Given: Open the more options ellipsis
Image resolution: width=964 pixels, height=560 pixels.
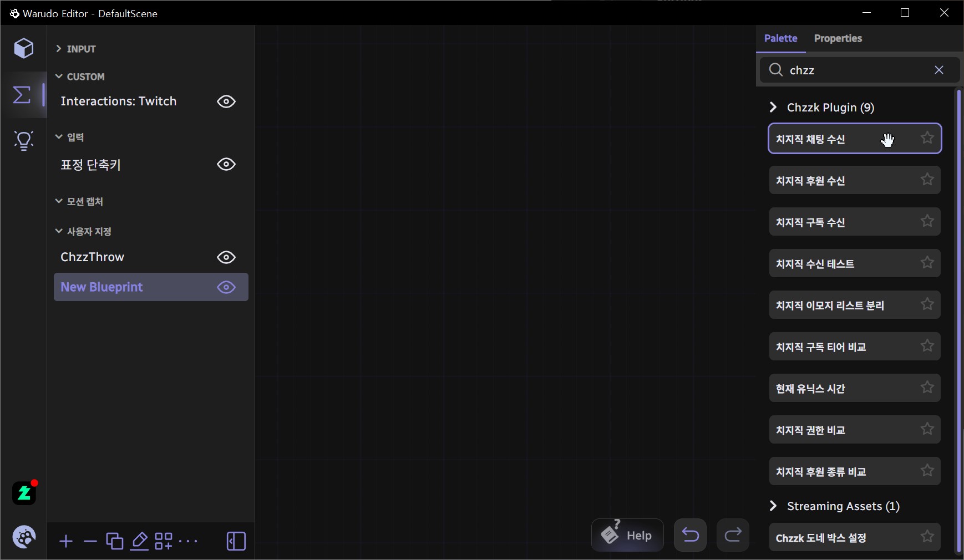Looking at the screenshot, I should click(x=188, y=541).
